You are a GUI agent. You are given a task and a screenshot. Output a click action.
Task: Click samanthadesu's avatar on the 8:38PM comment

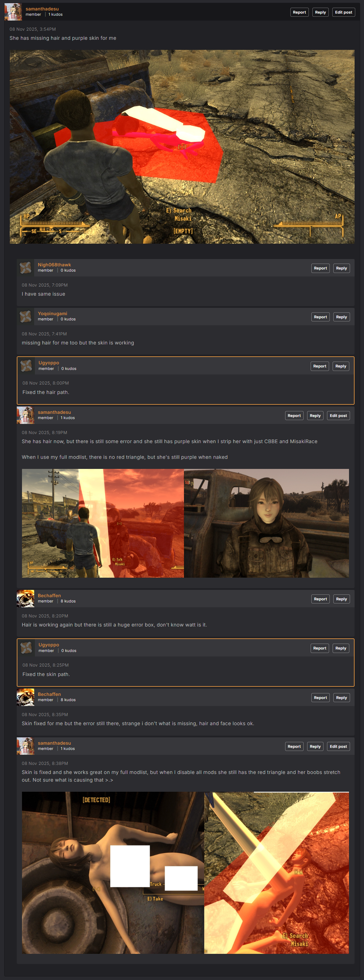pyautogui.click(x=25, y=746)
